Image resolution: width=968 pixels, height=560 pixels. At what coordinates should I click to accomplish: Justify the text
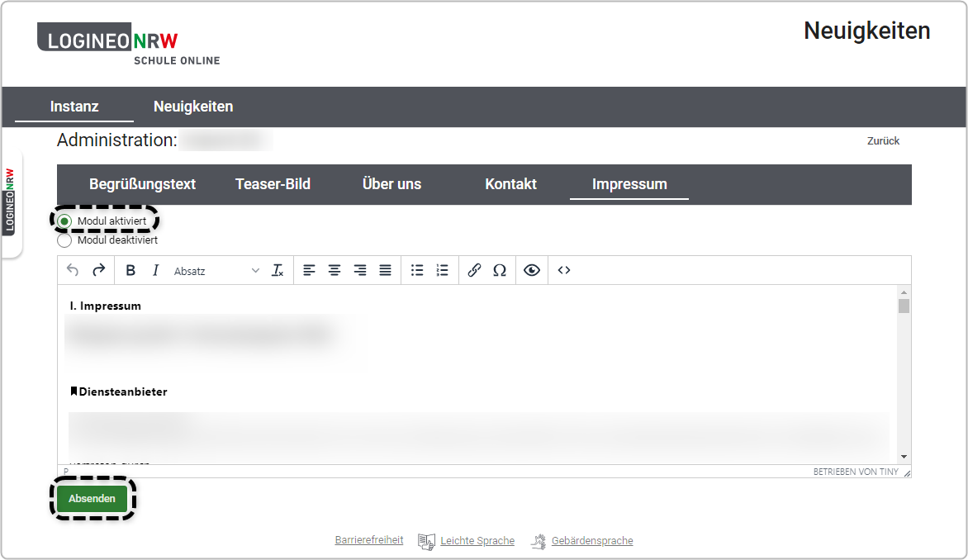coord(385,270)
